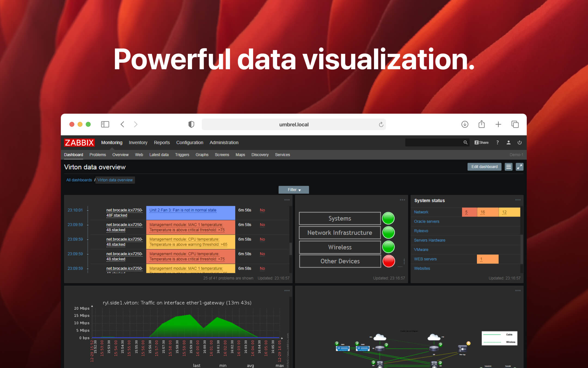Open the traffic graph widget ellipsis menu
This screenshot has width=588, height=368.
[x=287, y=291]
